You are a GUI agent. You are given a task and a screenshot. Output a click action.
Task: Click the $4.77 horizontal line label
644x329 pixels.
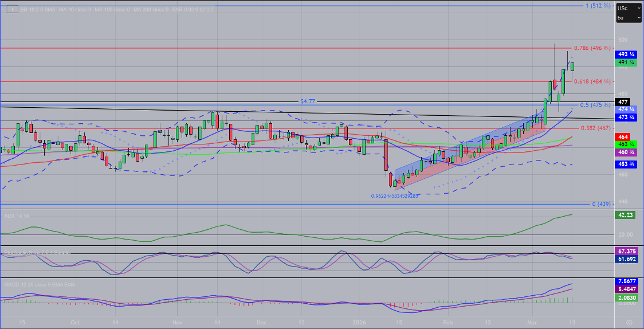pyautogui.click(x=308, y=101)
